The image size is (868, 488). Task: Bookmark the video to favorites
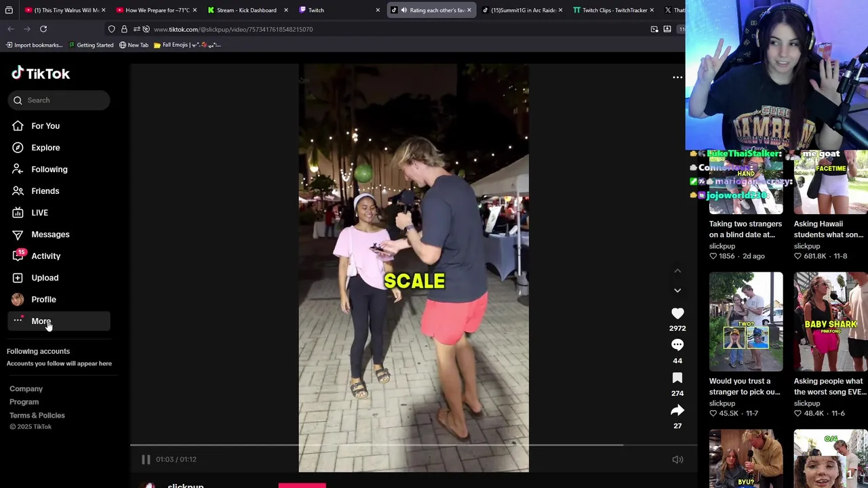[x=677, y=378]
